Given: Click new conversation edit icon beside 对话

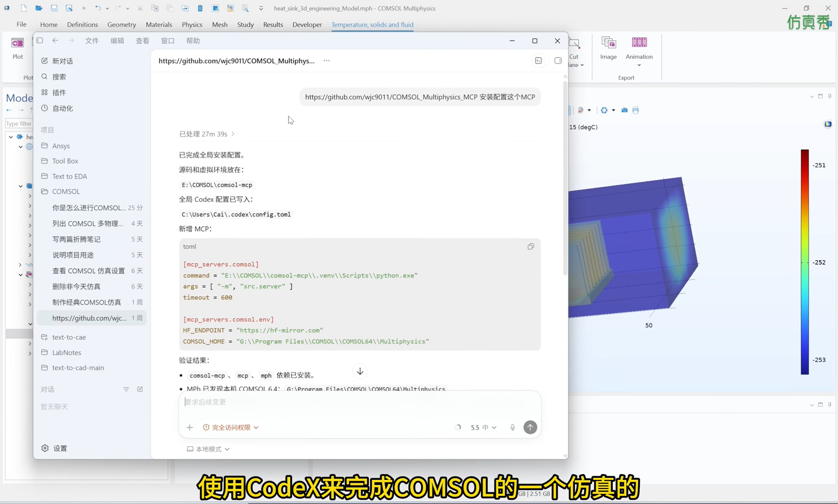Looking at the screenshot, I should pyautogui.click(x=140, y=389).
